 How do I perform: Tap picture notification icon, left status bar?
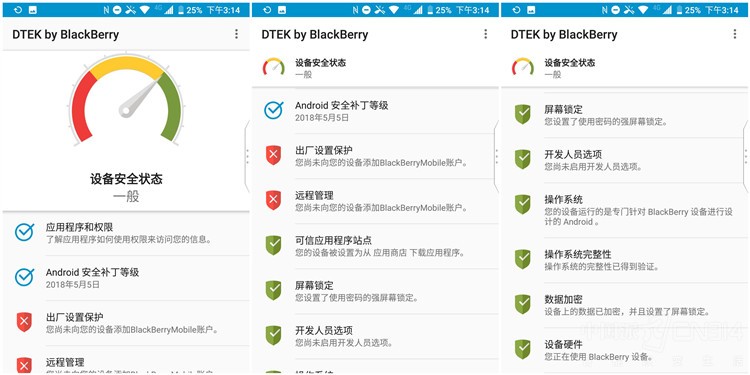click(x=33, y=10)
